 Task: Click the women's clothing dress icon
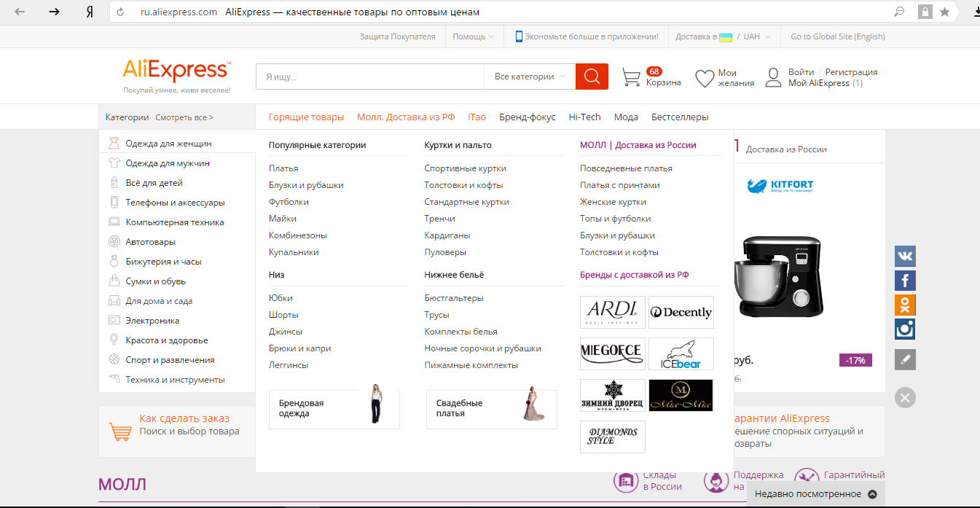coord(114,144)
